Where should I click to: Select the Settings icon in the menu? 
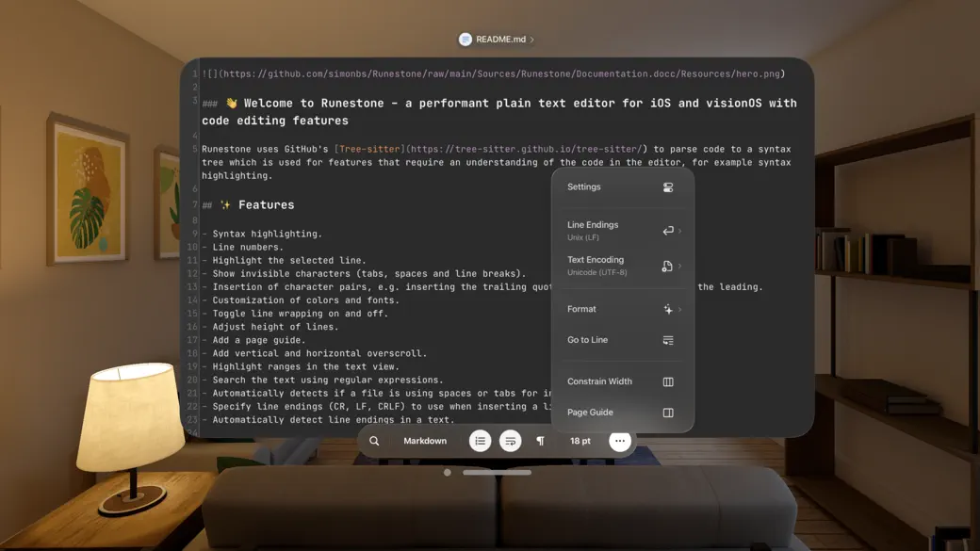point(668,186)
